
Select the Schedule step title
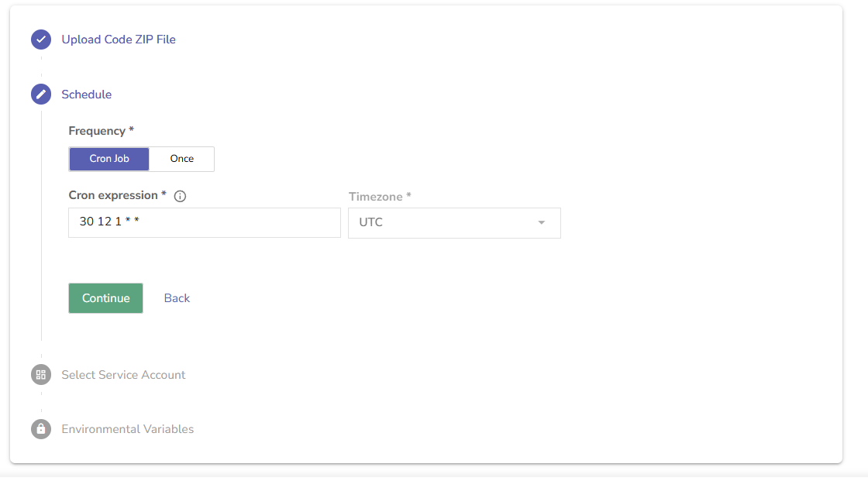click(x=87, y=95)
